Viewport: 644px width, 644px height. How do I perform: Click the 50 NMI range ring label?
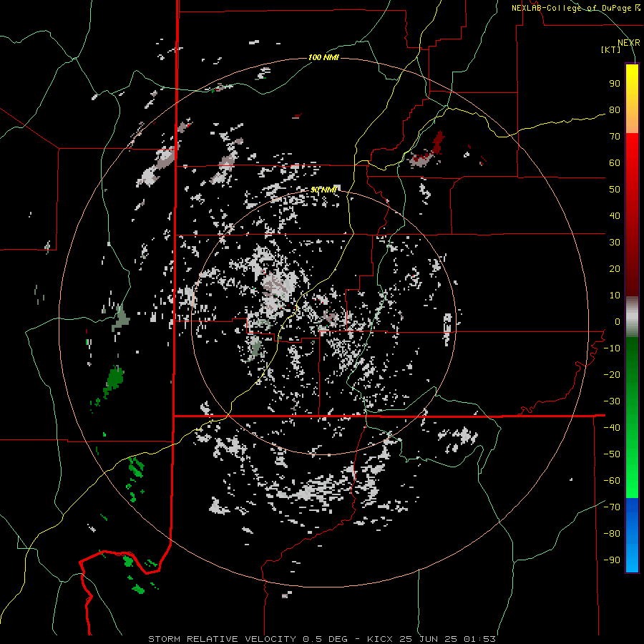click(x=323, y=190)
